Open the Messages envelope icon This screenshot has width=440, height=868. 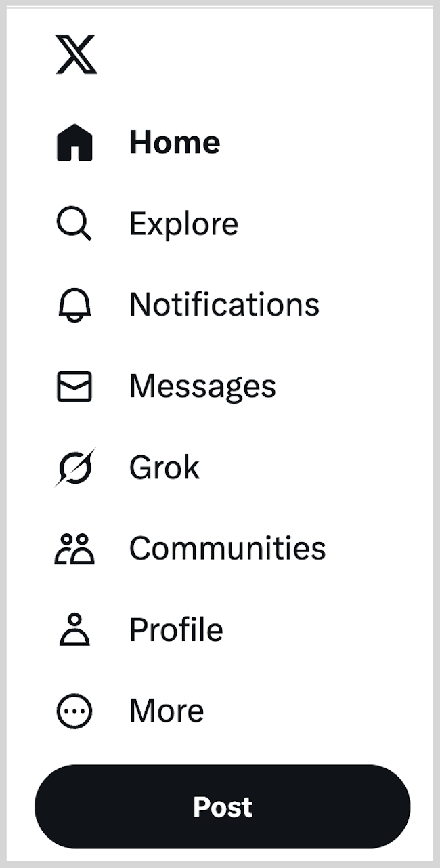coord(74,386)
